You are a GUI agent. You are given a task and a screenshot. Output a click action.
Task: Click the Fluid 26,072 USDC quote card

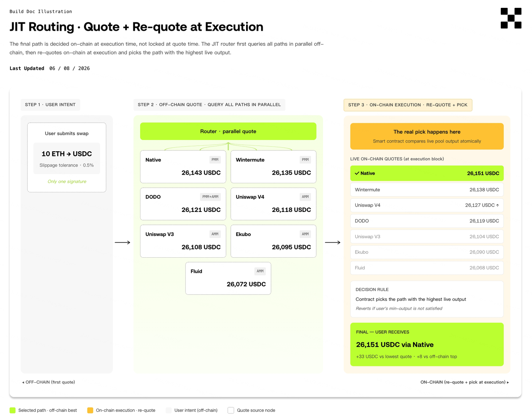pos(228,278)
